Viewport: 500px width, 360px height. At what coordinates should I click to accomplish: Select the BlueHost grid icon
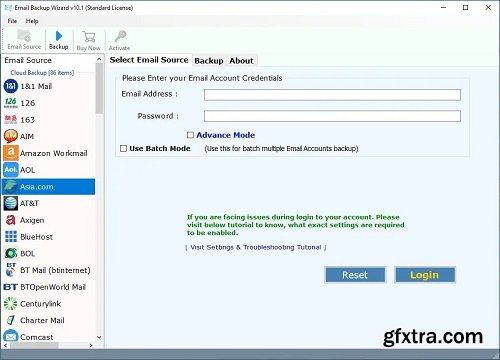coord(11,237)
